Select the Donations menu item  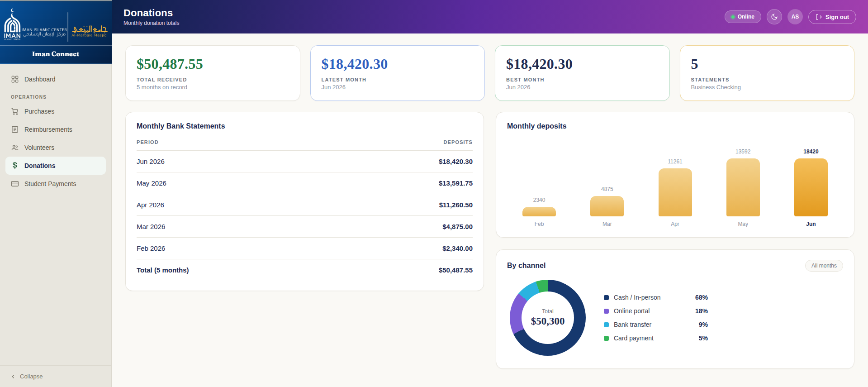[56, 166]
